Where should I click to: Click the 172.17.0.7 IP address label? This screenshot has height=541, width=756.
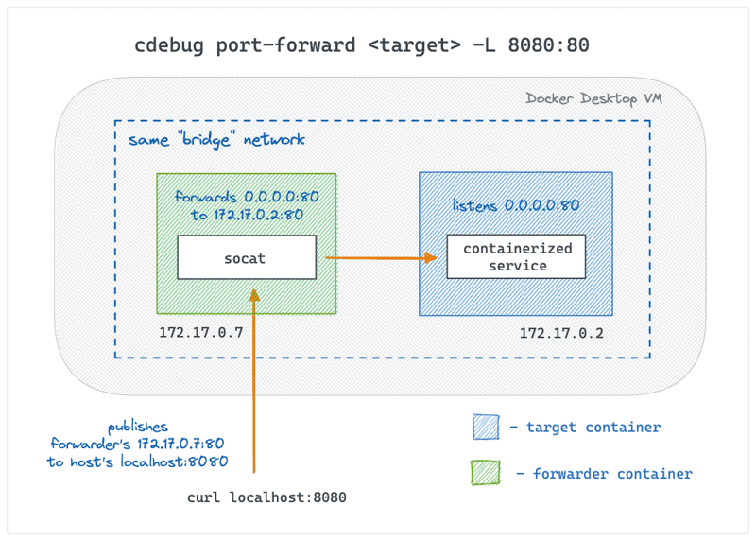pyautogui.click(x=201, y=332)
